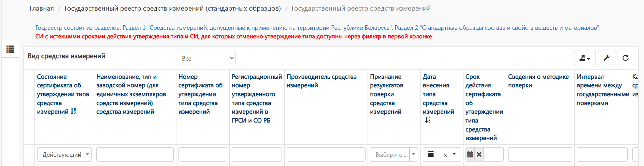Screen dimensions: 644x166
Task: Open calendar icon in 'Срок действия' filter
Action: [470, 155]
